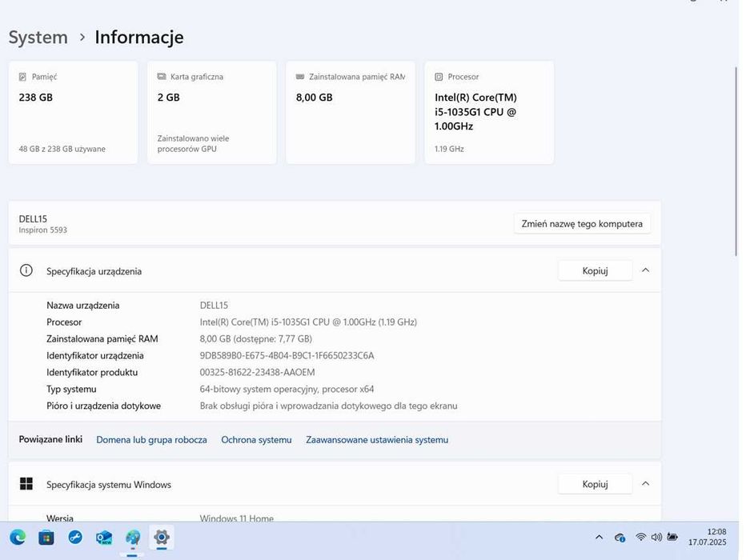The height and width of the screenshot is (560, 754).
Task: Click the vertical scrollbar on the right
Action: [736, 161]
